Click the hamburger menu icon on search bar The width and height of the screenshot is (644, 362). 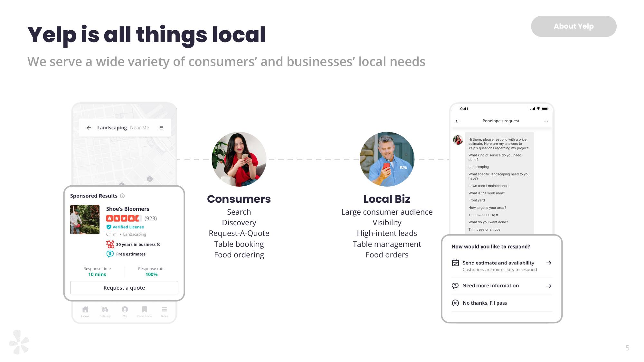click(x=162, y=128)
